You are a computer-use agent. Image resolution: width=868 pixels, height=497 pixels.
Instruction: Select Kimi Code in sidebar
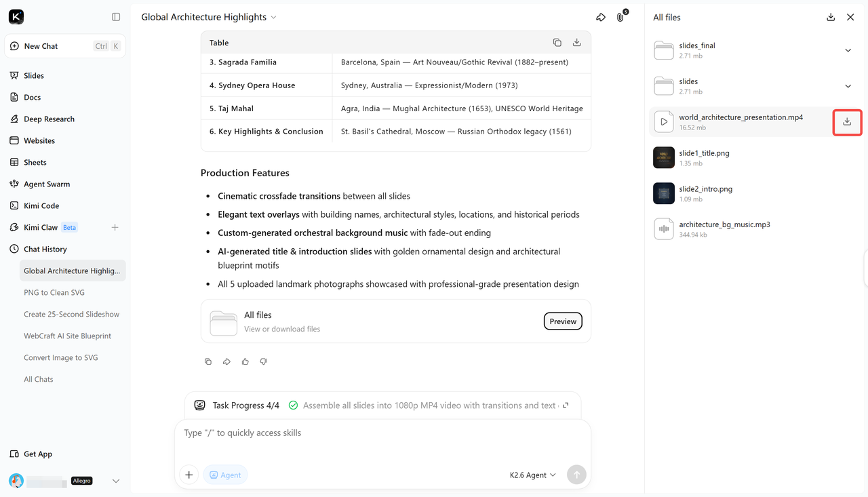[41, 206]
